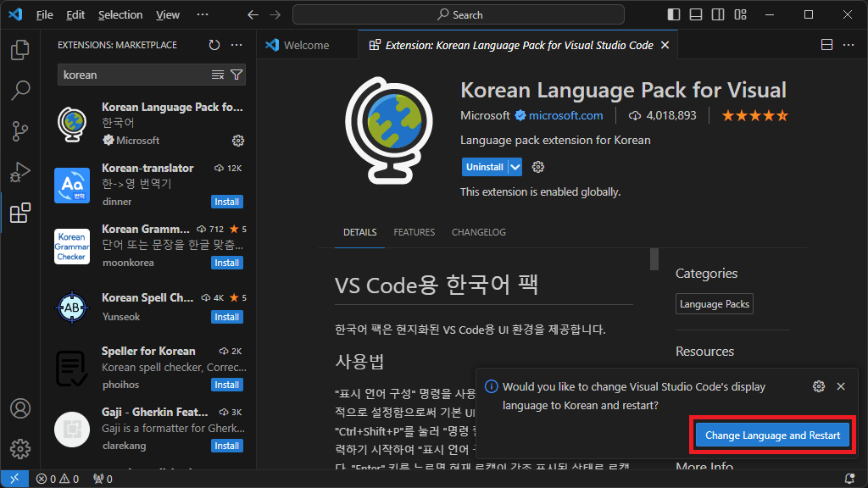Click the VS Code logo icon

15,14
